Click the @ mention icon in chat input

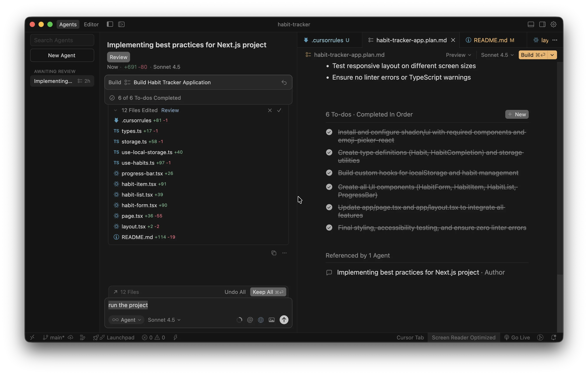pos(250,320)
